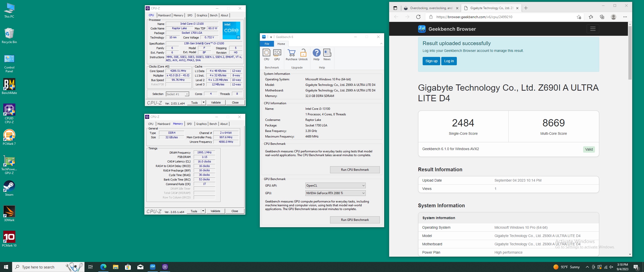This screenshot has width=644, height=272.
Task: Open Geekbench quick access toolbar dropdown
Action: (x=271, y=37)
